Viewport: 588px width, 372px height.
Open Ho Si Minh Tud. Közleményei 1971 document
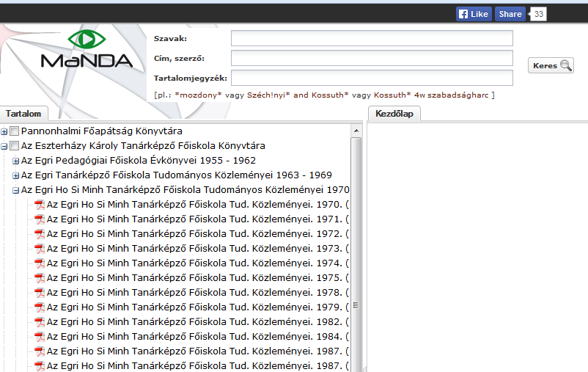(198, 219)
